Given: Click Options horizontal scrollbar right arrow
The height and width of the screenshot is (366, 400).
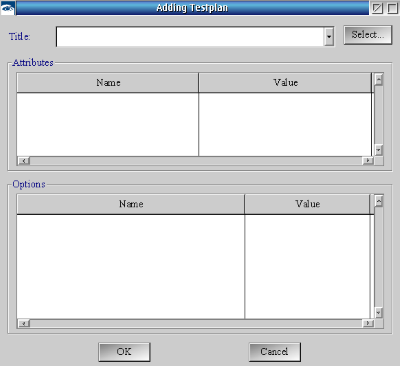Looking at the screenshot, I should coord(368,323).
